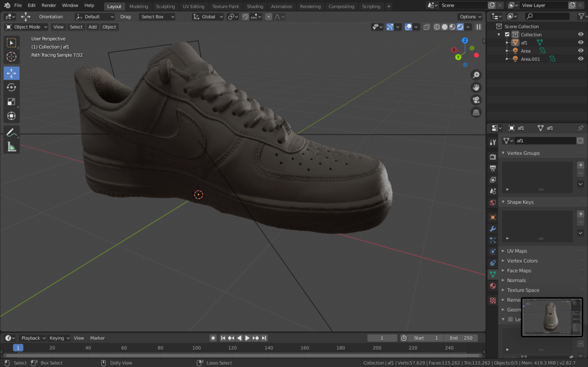The height and width of the screenshot is (367, 588).
Task: Select the Select Box tool icon
Action: [x=11, y=43]
